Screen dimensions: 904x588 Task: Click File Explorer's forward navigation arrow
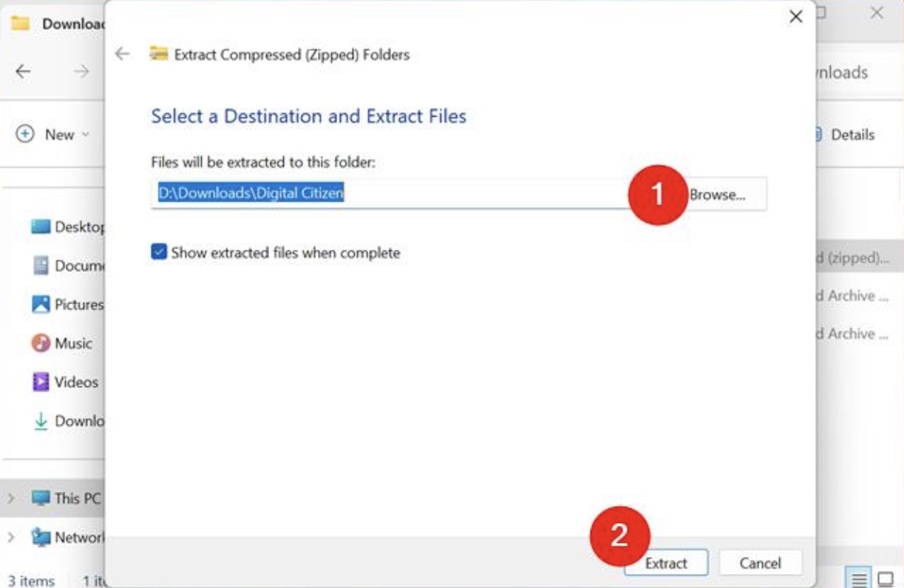81,72
